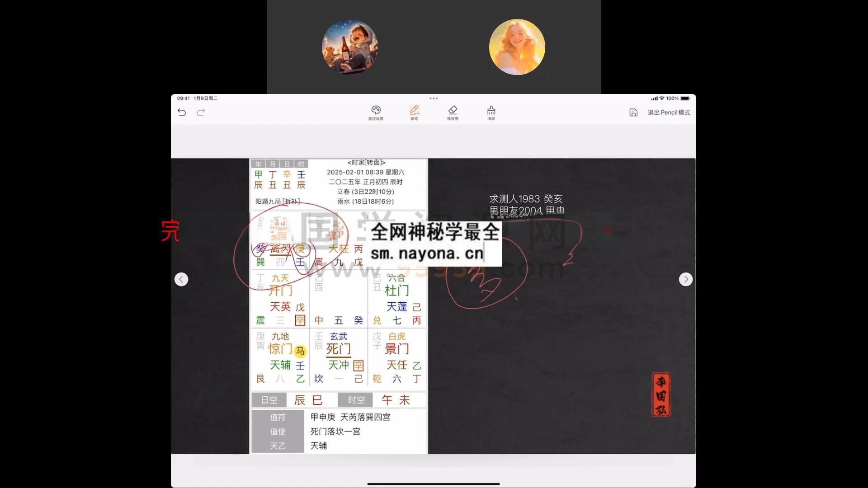Tap the Wi-Fi status icon
The height and width of the screenshot is (488, 868).
[662, 98]
